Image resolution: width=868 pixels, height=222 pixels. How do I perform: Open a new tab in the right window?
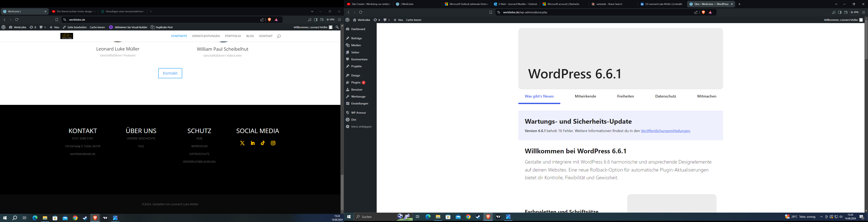[x=739, y=4]
